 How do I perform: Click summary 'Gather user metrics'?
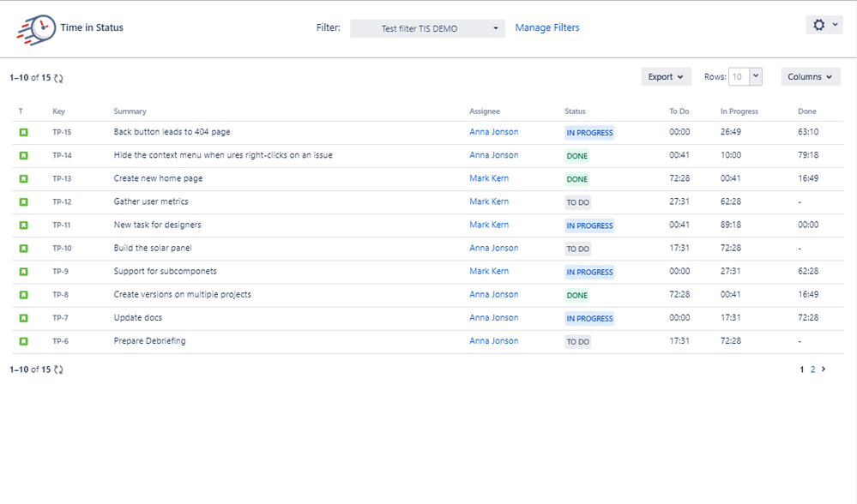151,201
